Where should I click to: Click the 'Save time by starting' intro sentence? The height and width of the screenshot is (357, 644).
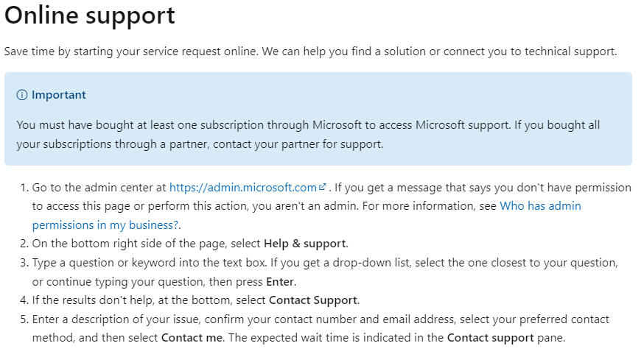pos(309,52)
